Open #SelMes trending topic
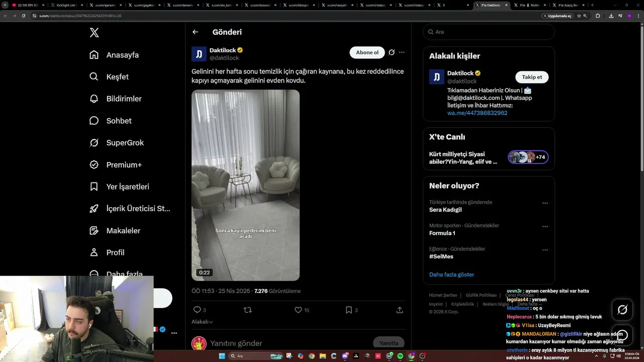This screenshot has width=644, height=362. click(x=441, y=256)
